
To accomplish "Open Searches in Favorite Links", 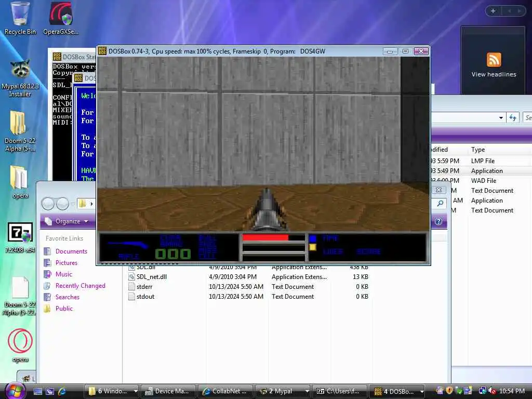I will [x=68, y=297].
